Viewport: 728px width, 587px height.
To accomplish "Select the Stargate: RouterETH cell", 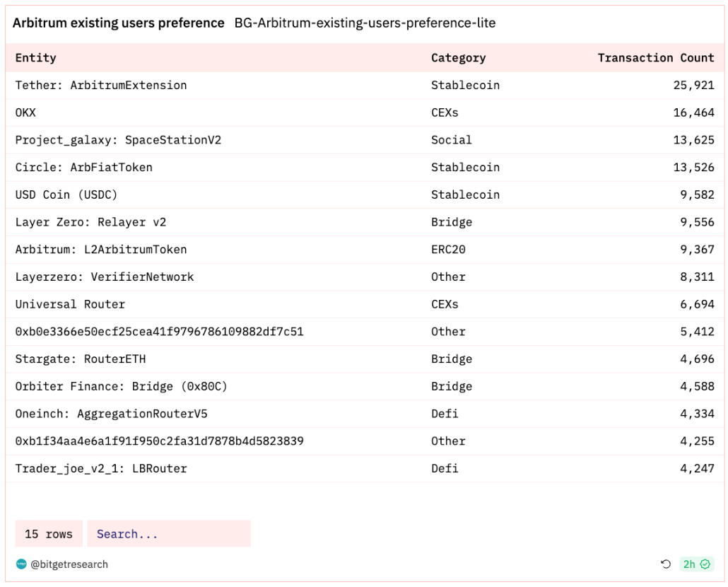I will coord(81,359).
